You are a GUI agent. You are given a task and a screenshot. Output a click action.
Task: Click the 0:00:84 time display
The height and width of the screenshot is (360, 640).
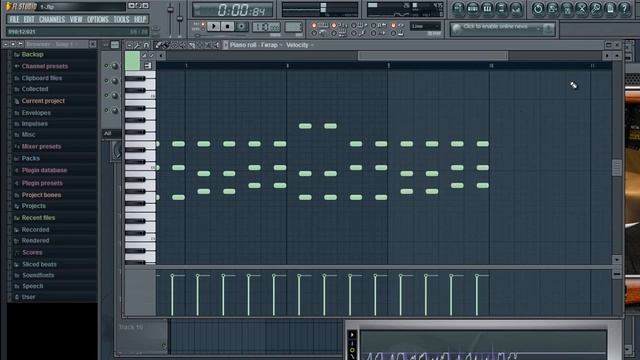click(233, 10)
